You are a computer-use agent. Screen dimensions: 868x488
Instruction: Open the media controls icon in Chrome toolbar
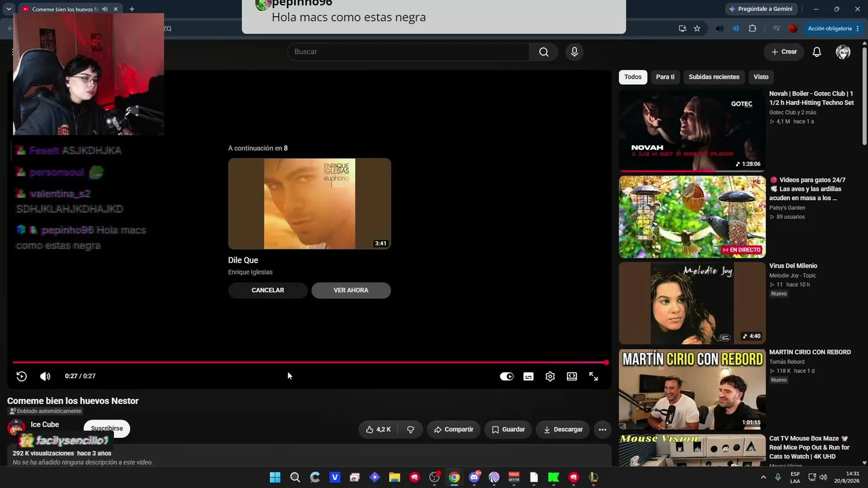pyautogui.click(x=776, y=28)
